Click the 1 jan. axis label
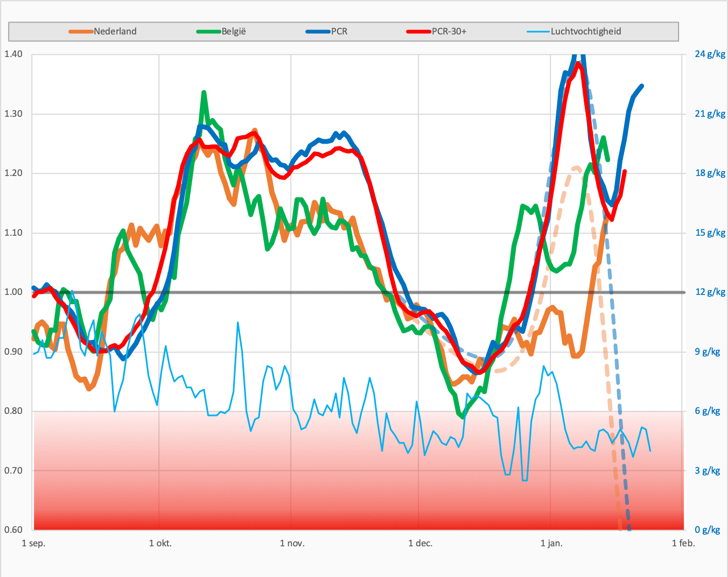This screenshot has height=577, width=728. 551,543
